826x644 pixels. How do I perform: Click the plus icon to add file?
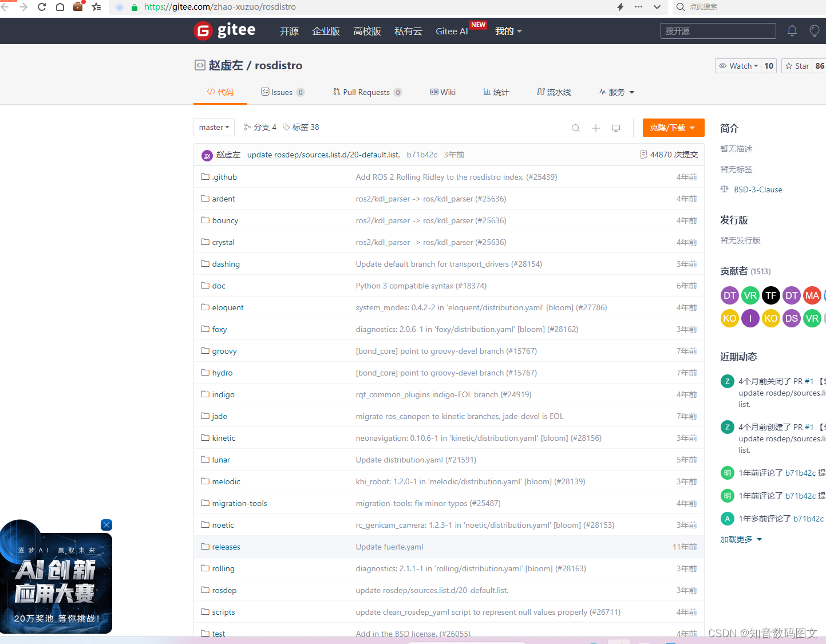(x=596, y=128)
